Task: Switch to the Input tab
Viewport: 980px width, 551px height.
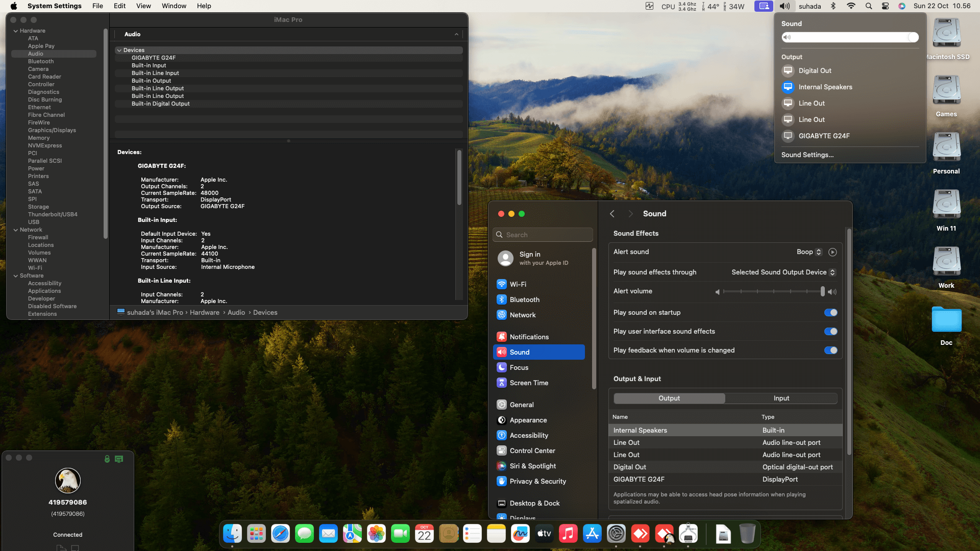Action: 781,398
